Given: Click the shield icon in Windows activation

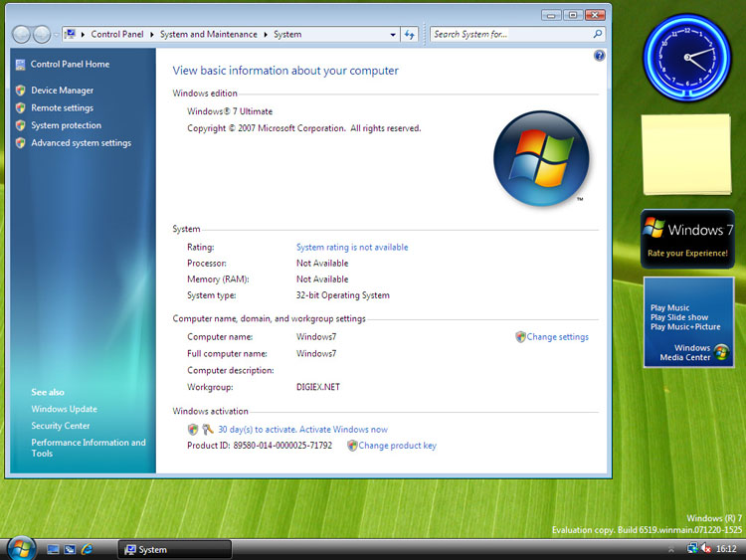Looking at the screenshot, I should [x=193, y=430].
